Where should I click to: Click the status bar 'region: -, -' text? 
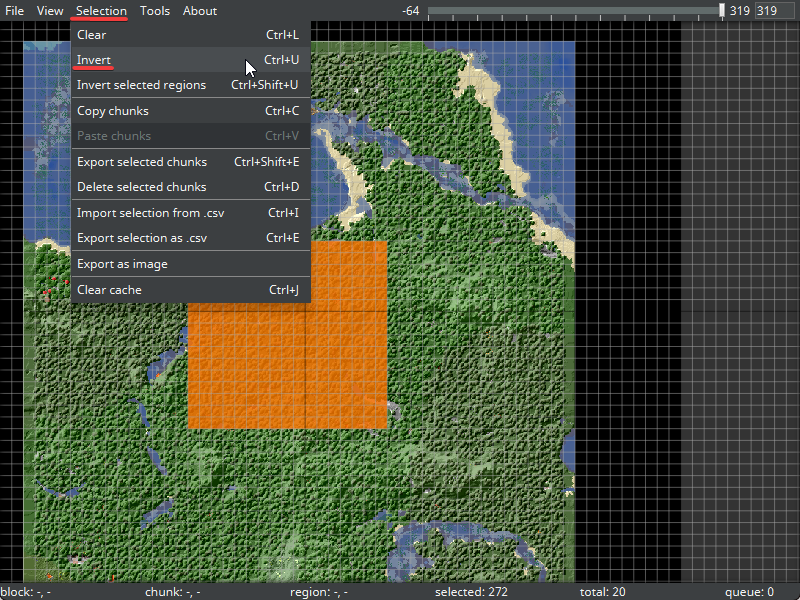point(319,592)
